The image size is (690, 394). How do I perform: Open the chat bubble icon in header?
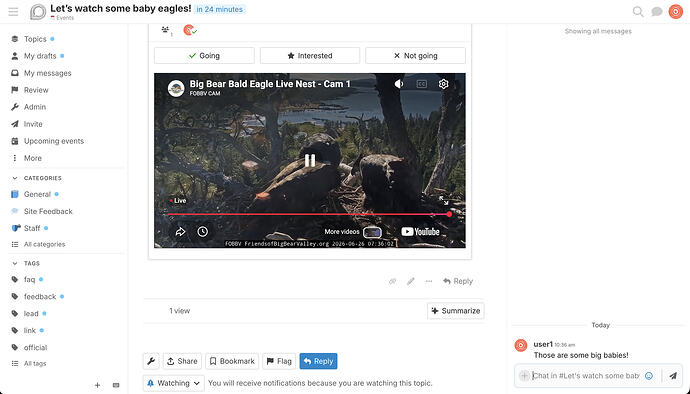(x=657, y=11)
